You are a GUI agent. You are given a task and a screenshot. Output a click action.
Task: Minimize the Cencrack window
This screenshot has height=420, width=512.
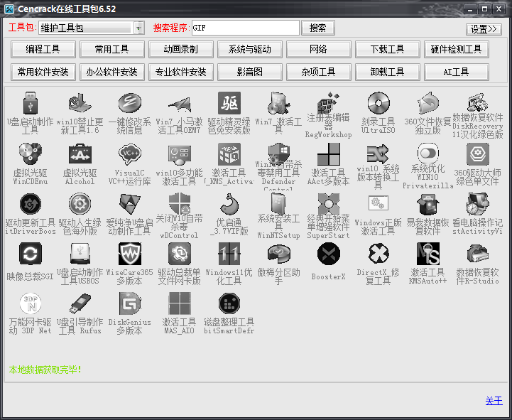coord(470,9)
